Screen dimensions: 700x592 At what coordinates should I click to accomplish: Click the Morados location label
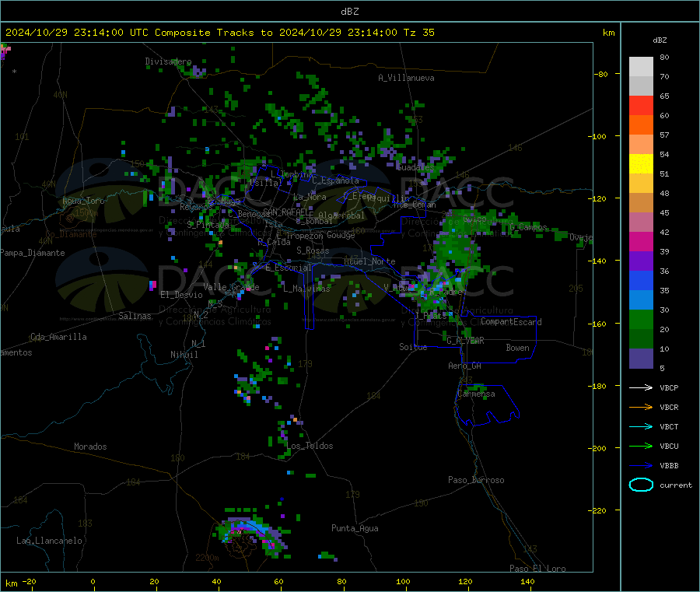coord(90,447)
